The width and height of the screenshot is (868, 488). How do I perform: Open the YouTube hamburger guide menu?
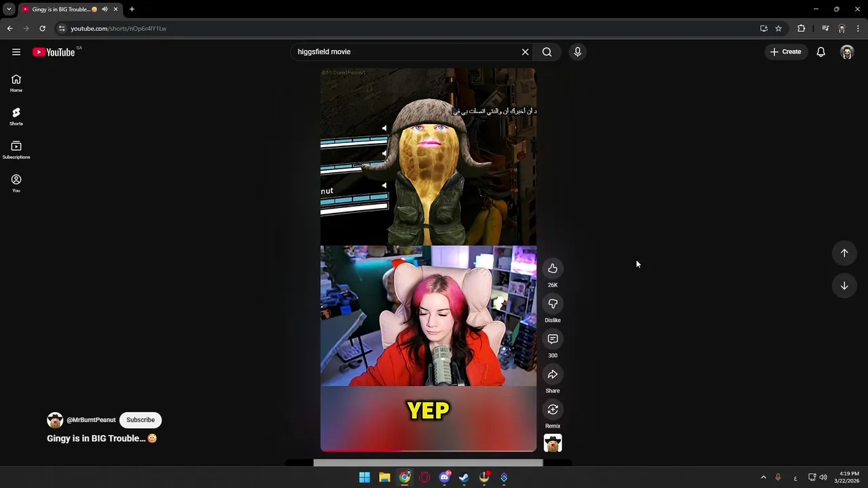click(16, 52)
